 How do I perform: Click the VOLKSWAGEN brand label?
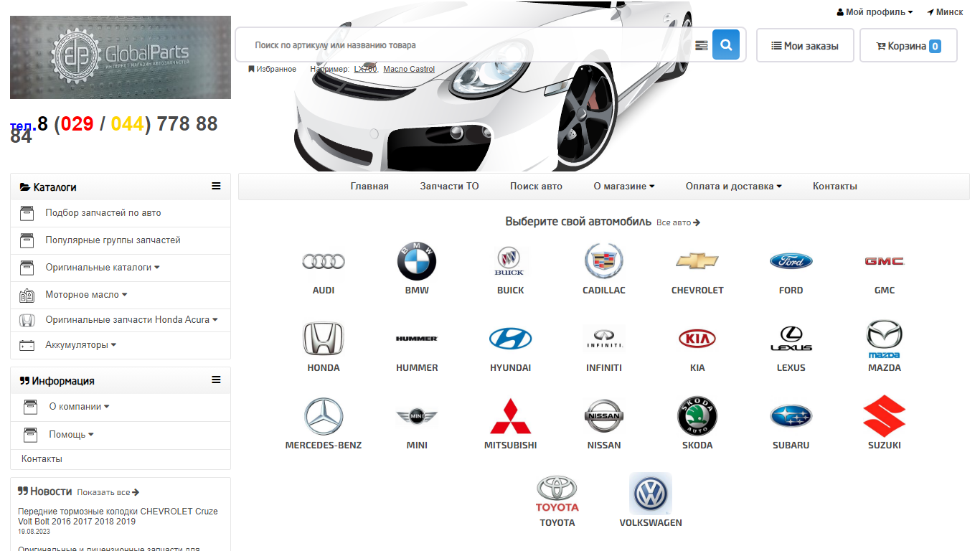651,523
